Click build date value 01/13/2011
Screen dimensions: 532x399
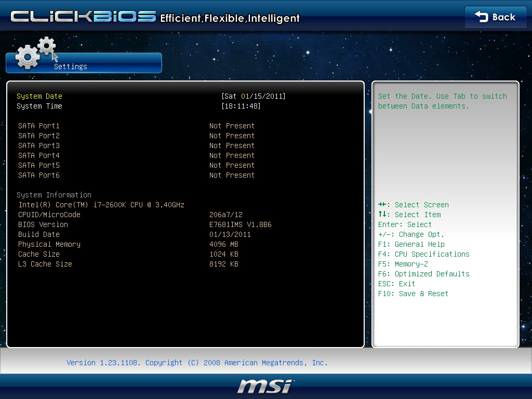tap(230, 234)
